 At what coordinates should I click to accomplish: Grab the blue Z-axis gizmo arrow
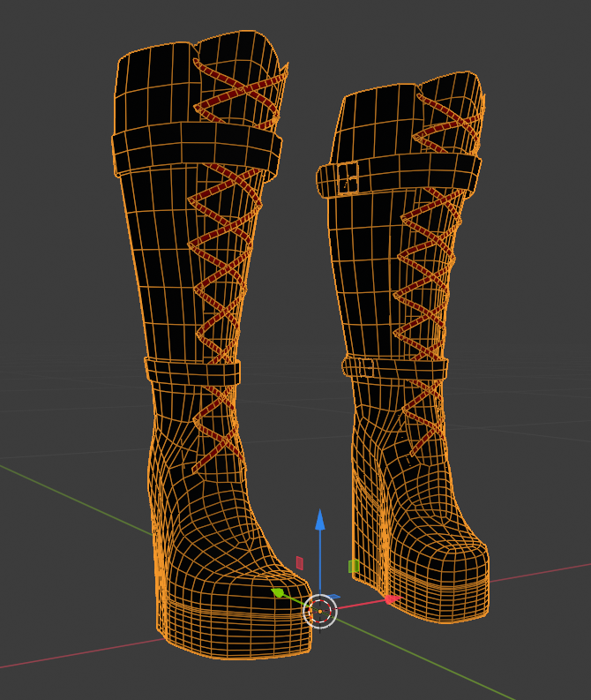320,521
